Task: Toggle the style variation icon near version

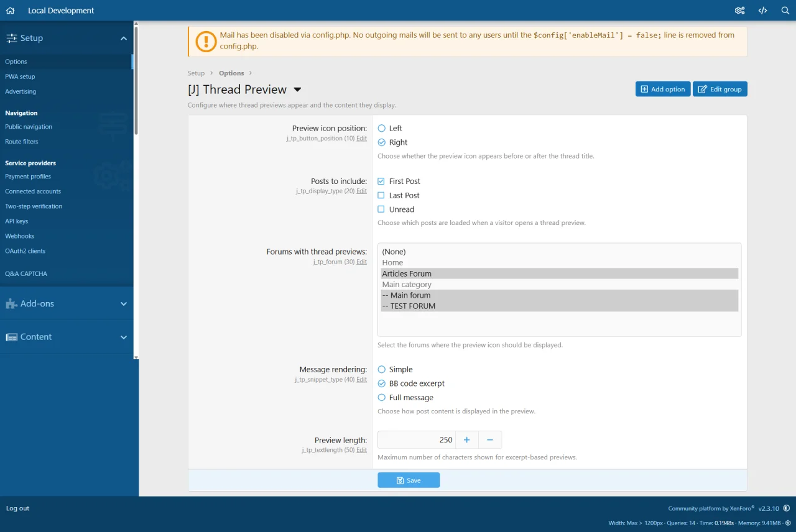Action: [787, 508]
